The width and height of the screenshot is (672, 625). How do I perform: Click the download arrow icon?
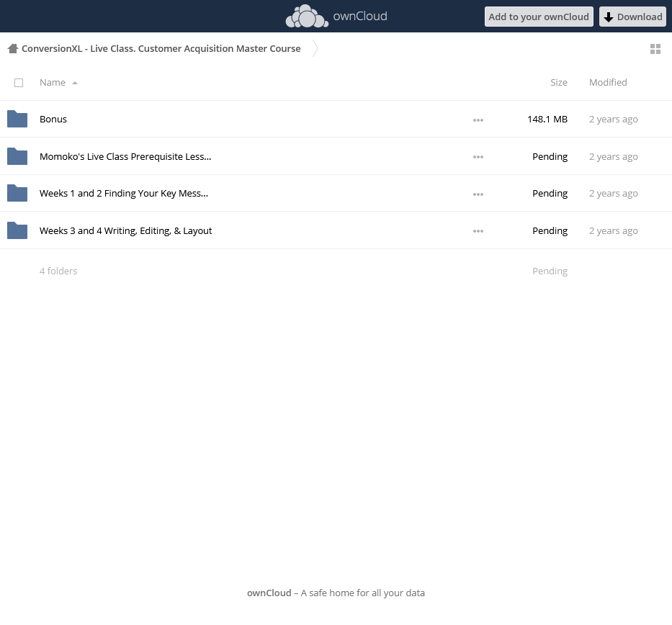point(609,17)
